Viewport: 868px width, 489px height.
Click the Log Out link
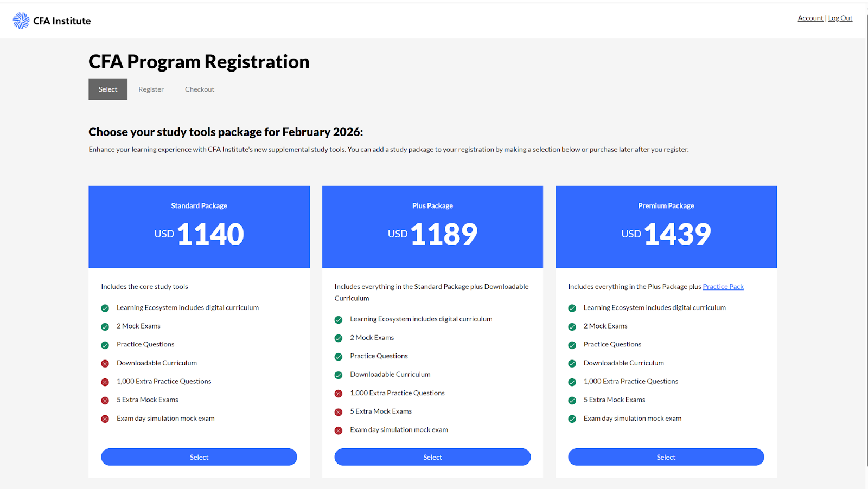840,18
